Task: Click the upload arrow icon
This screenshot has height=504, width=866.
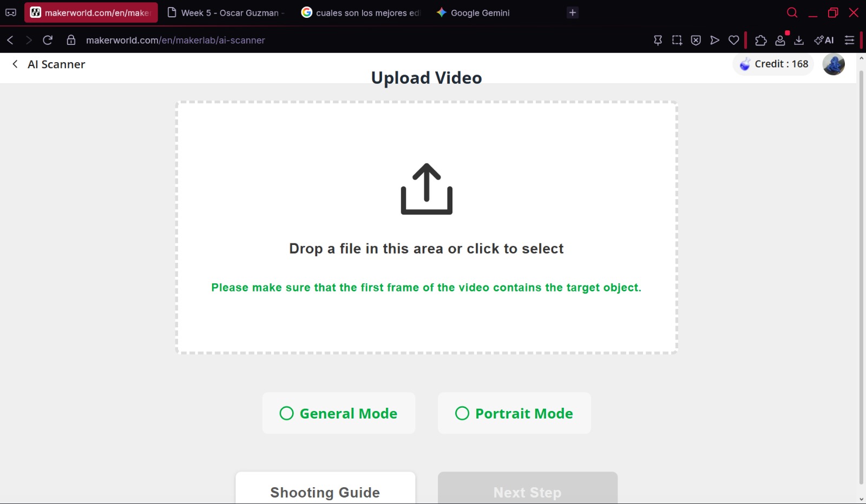Action: click(x=427, y=189)
